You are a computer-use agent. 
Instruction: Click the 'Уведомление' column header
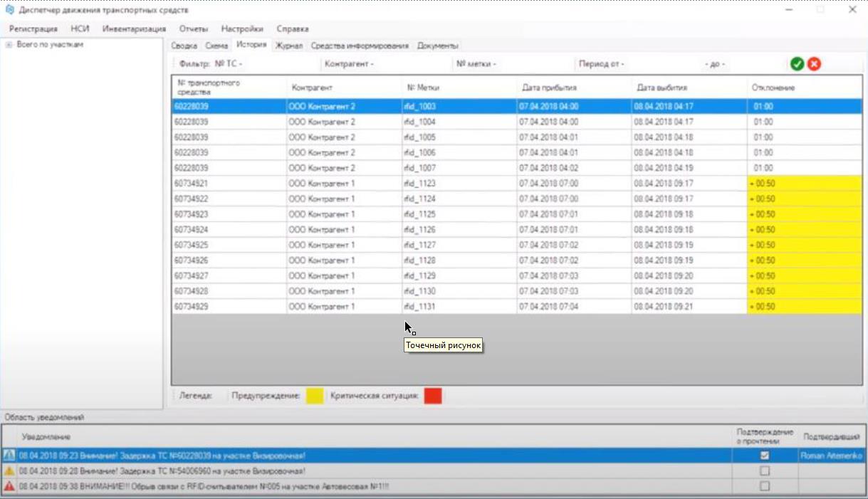tap(373, 436)
